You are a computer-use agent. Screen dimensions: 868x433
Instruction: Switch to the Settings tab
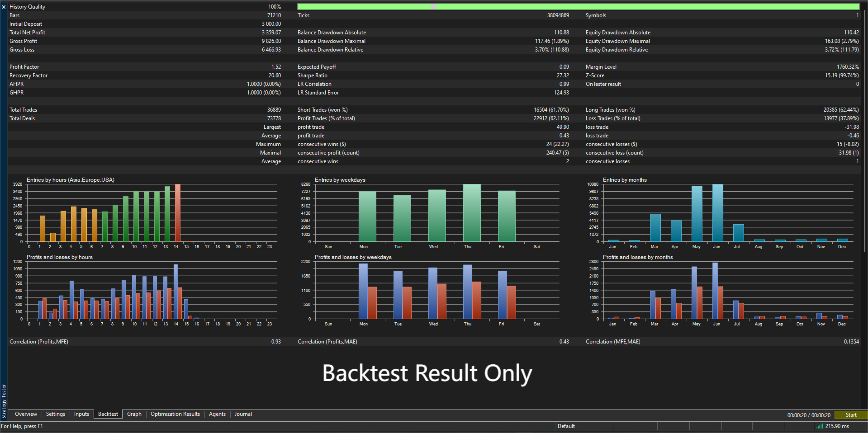point(56,414)
